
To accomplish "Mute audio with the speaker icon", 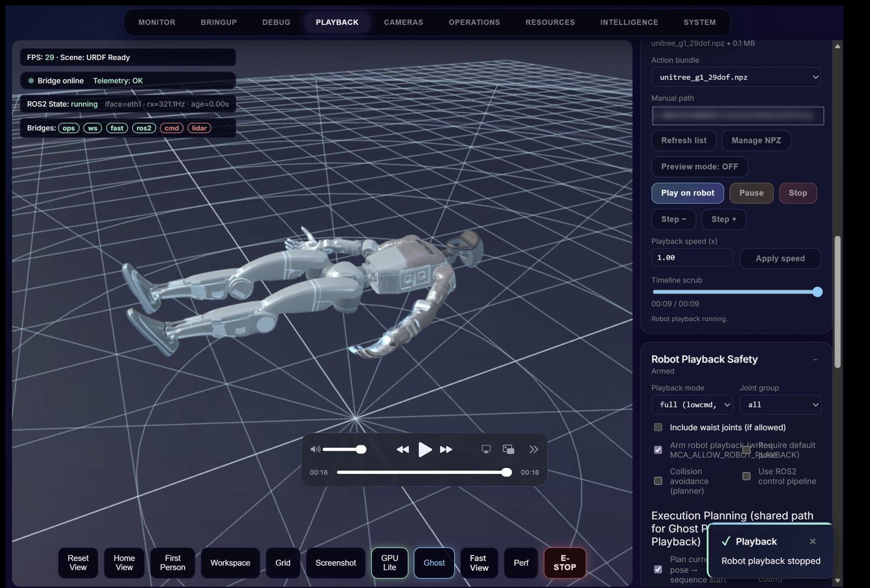I will (315, 449).
